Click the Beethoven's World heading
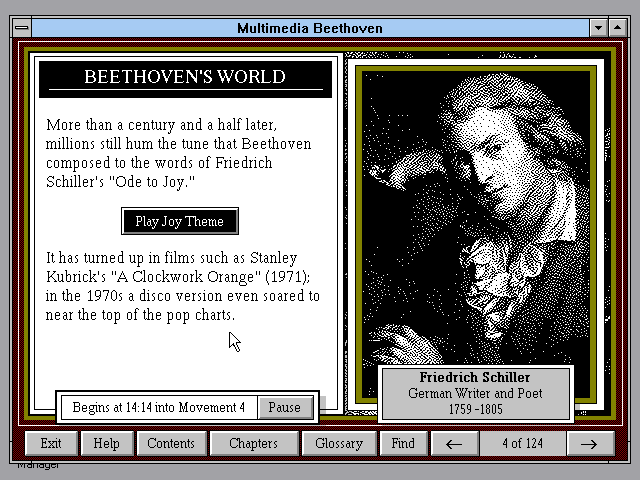This screenshot has width=640, height=480. (x=185, y=79)
